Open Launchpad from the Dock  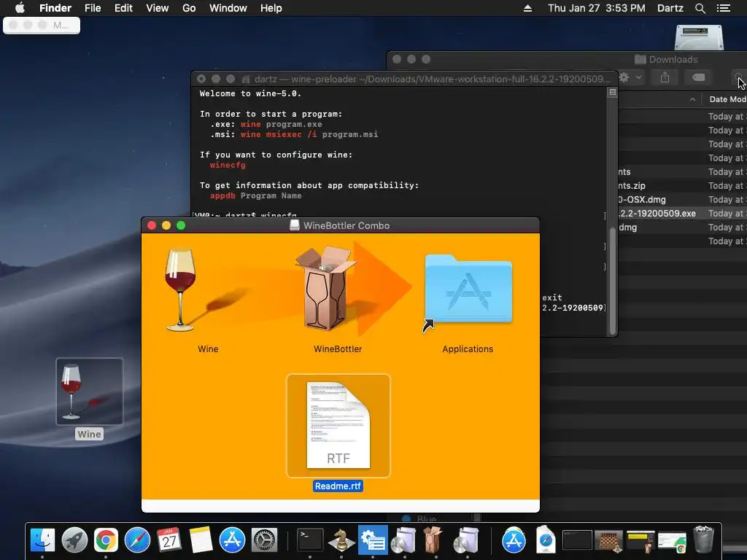[74, 540]
